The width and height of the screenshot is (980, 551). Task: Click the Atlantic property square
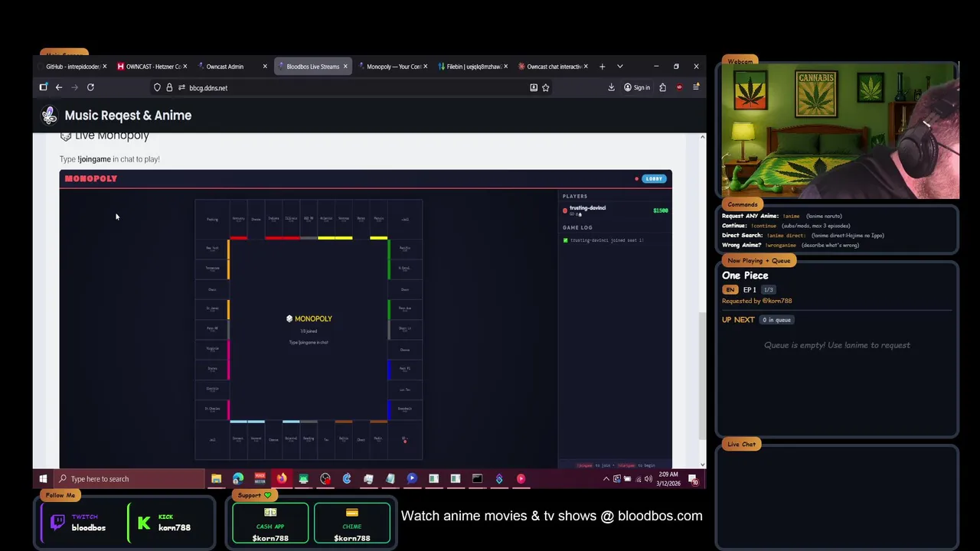click(326, 220)
